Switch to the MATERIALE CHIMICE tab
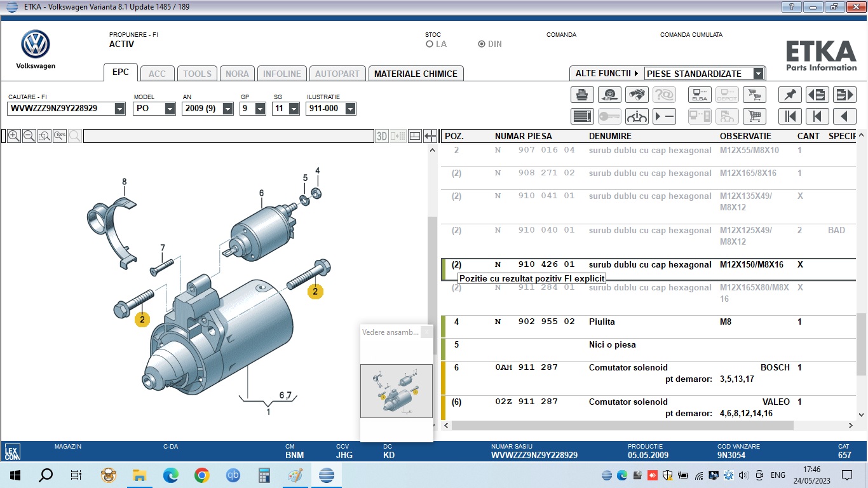The height and width of the screenshot is (488, 868). click(x=416, y=74)
